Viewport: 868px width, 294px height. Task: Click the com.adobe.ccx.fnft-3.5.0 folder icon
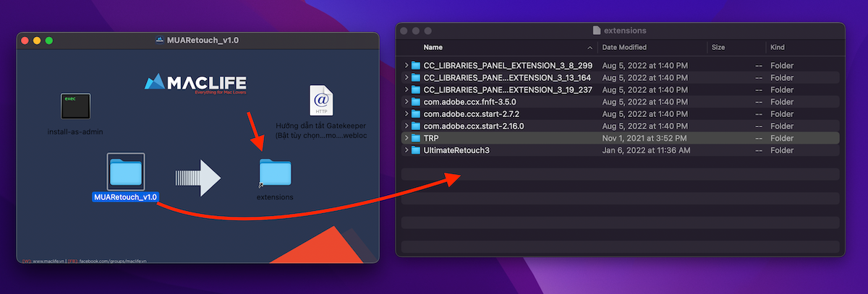click(x=416, y=102)
